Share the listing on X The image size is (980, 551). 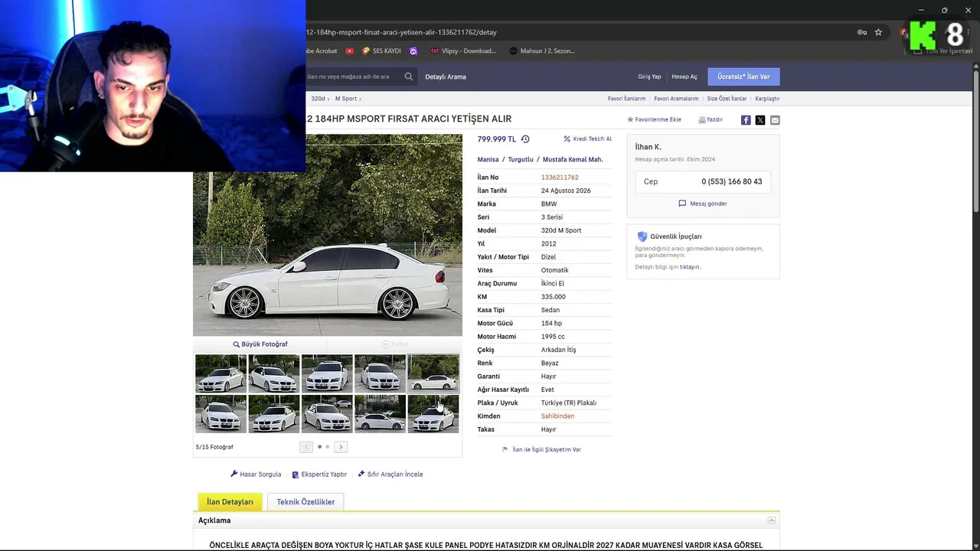(x=760, y=120)
